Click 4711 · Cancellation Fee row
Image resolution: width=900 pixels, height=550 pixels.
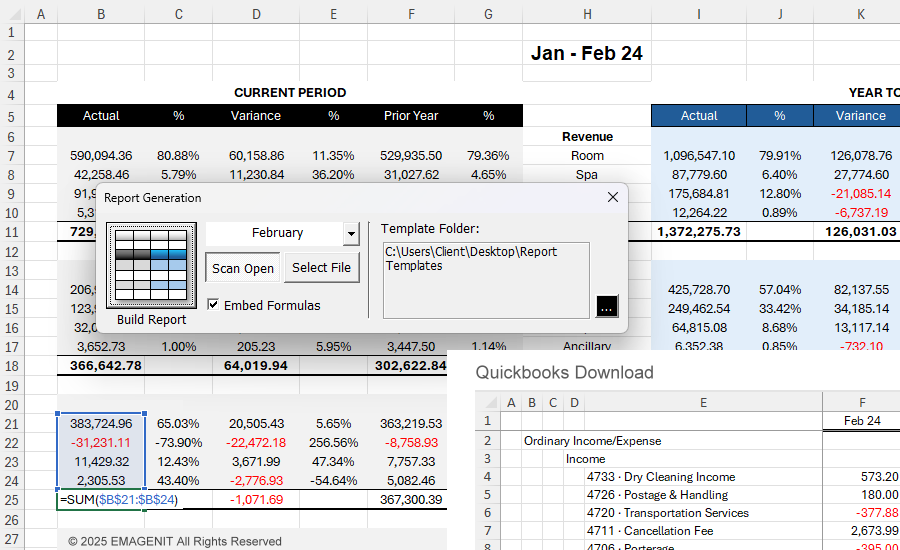650,530
